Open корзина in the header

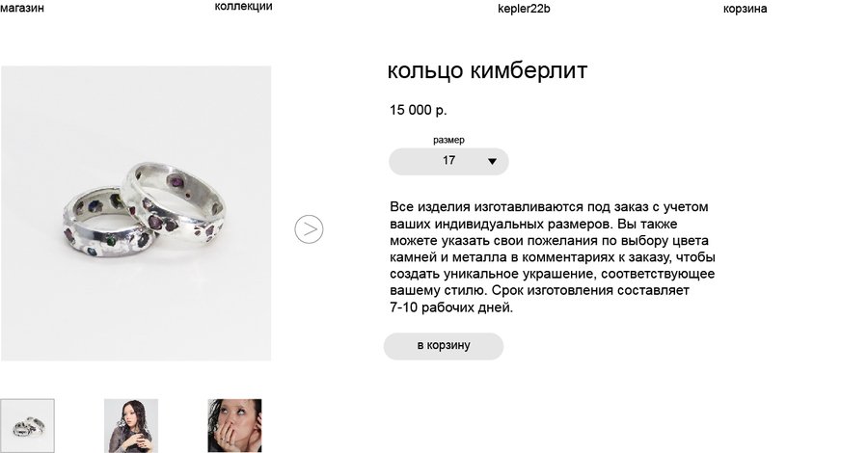click(x=746, y=9)
